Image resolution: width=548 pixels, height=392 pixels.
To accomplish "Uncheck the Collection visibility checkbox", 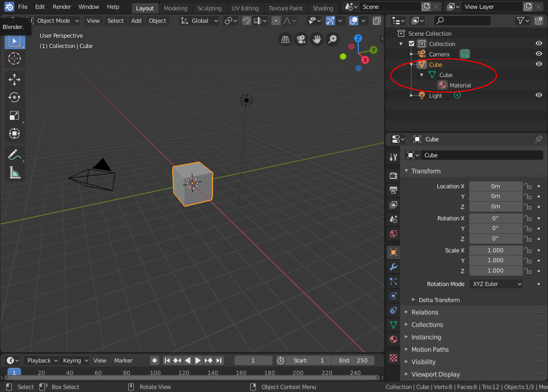I will coord(412,44).
